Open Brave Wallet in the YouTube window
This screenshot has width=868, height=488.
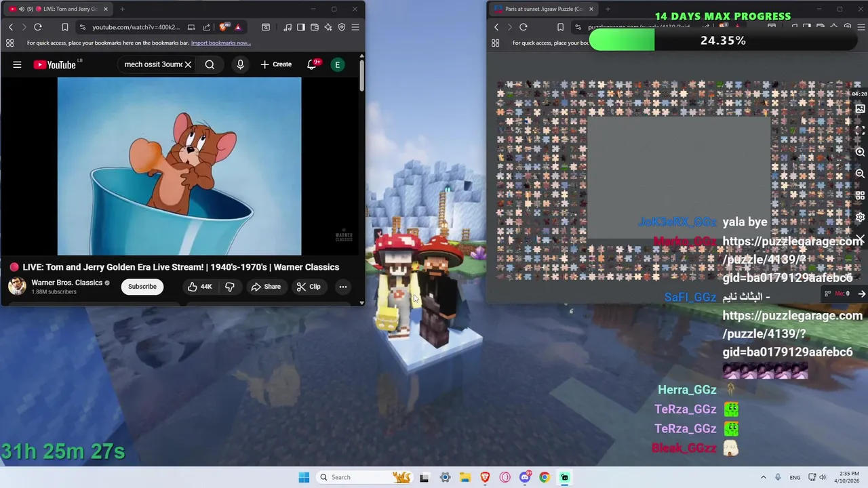[x=315, y=27]
